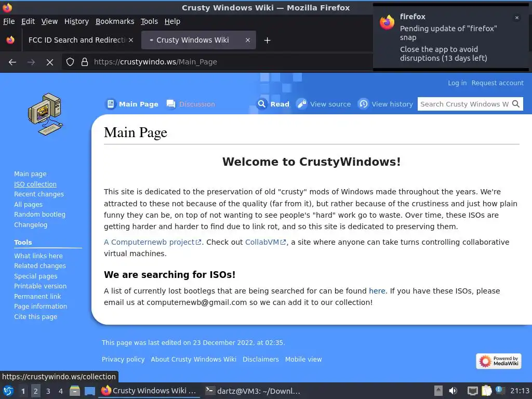Image resolution: width=532 pixels, height=399 pixels.
Task: Open the History menu
Action: [76, 21]
